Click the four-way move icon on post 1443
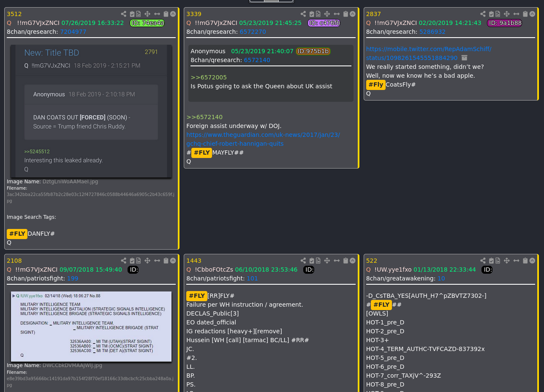The height and width of the screenshot is (392, 544). pyautogui.click(x=327, y=261)
